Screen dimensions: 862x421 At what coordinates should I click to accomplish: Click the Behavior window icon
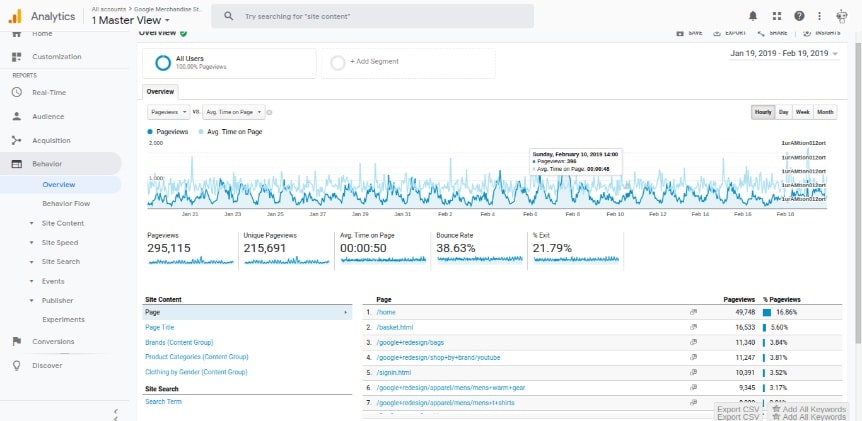pos(16,164)
